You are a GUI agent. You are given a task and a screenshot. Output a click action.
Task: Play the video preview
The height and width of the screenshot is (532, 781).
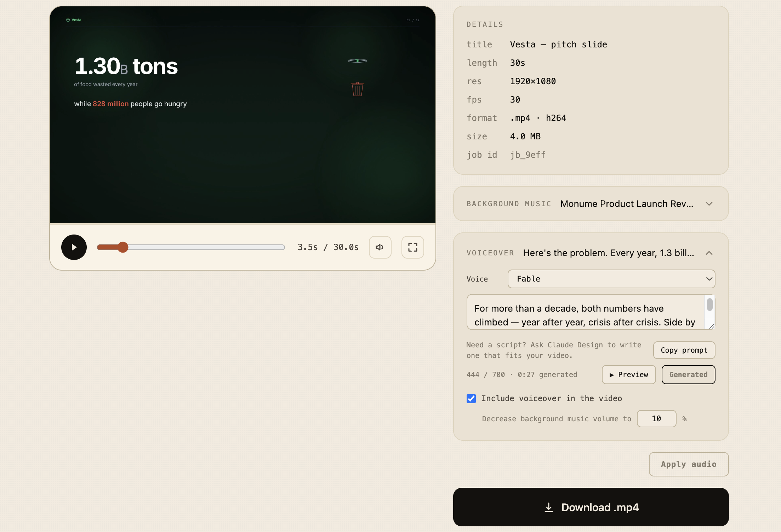[74, 247]
